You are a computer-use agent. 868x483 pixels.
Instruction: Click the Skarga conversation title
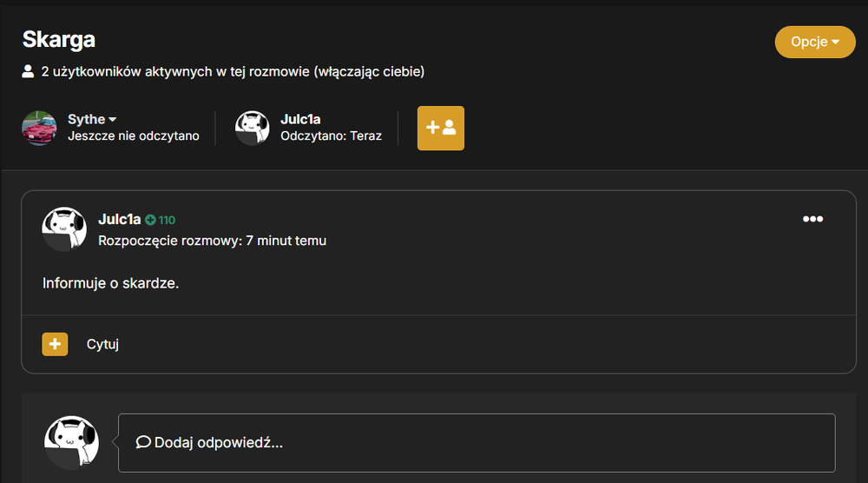(59, 40)
